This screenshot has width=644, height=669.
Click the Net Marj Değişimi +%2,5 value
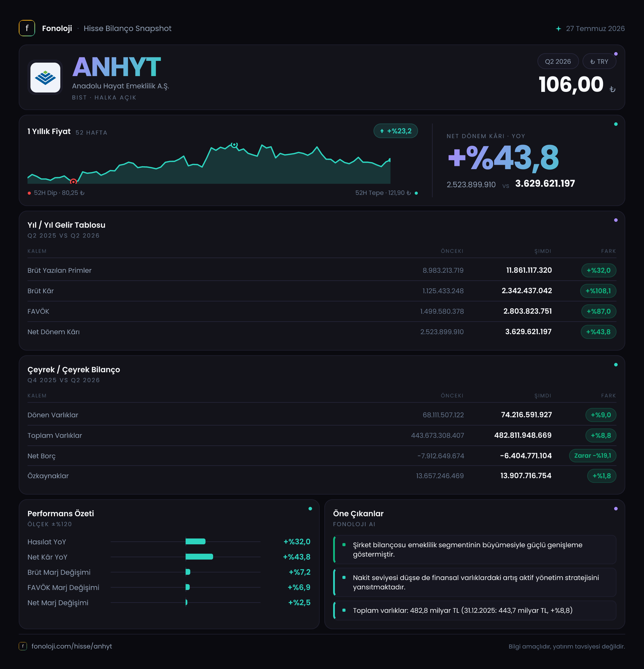[x=299, y=603]
